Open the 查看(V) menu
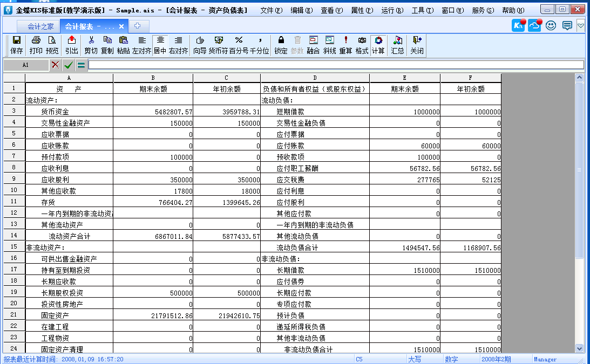 click(331, 10)
